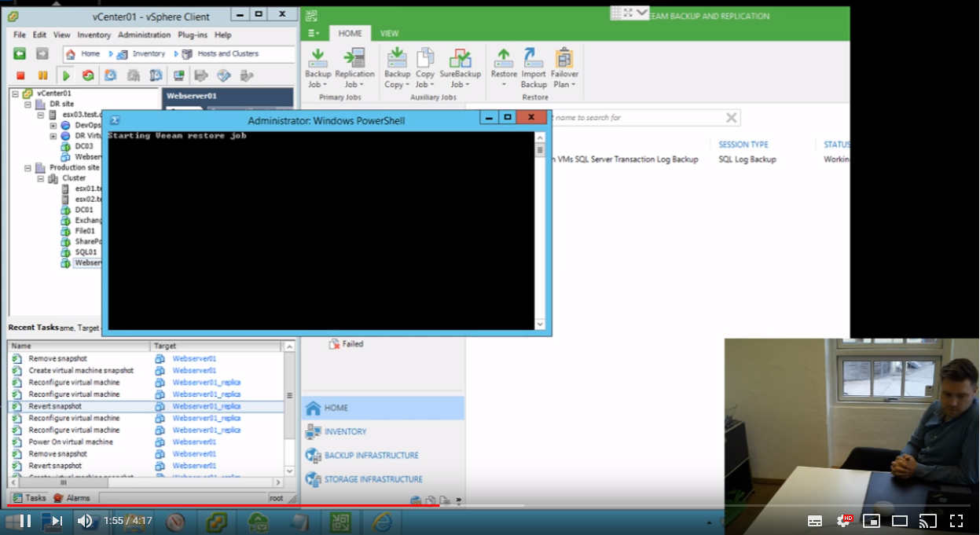The width and height of the screenshot is (980, 535).
Task: Expand the DR Virtu resource pool node
Action: coord(53,136)
